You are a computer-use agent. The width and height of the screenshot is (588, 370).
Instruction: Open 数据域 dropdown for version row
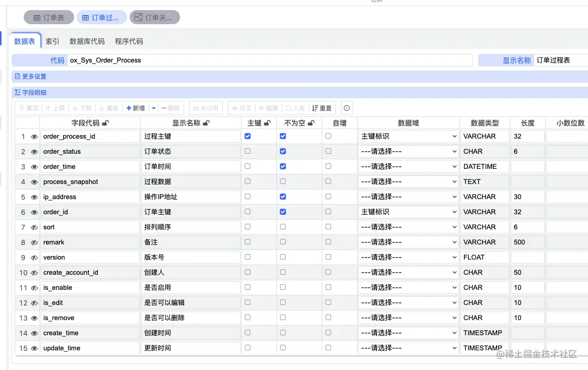[x=408, y=257]
